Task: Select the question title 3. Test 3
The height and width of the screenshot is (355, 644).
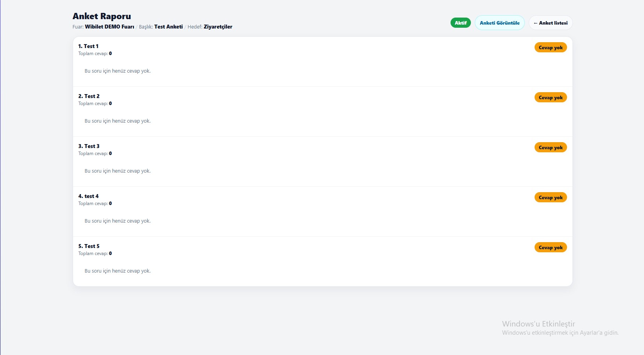Action: [89, 146]
